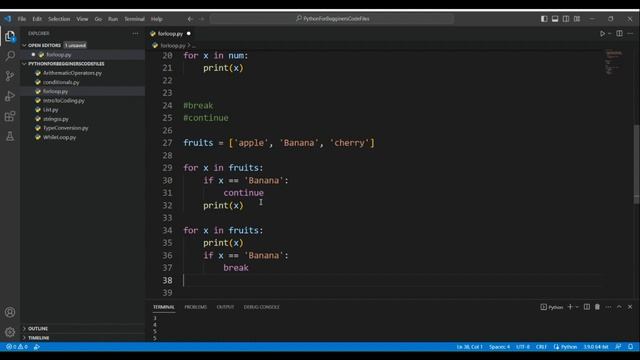The width and height of the screenshot is (640, 360).
Task: Toggle the primary side bar layout icon
Action: [x=544, y=19]
